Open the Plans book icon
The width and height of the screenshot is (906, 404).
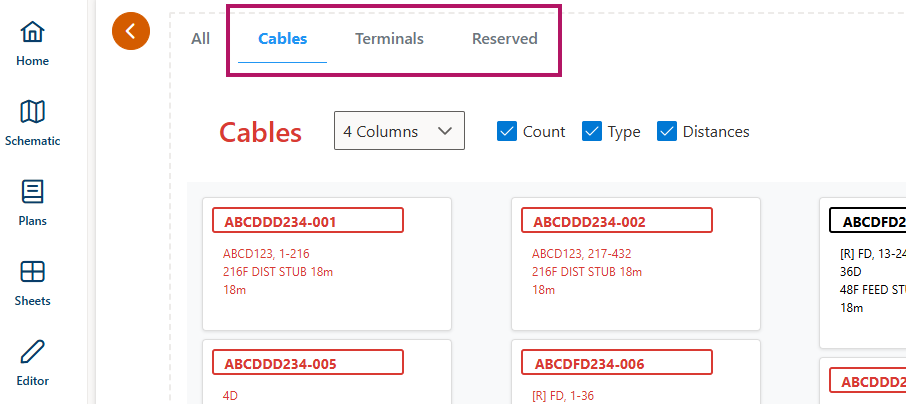pos(32,191)
